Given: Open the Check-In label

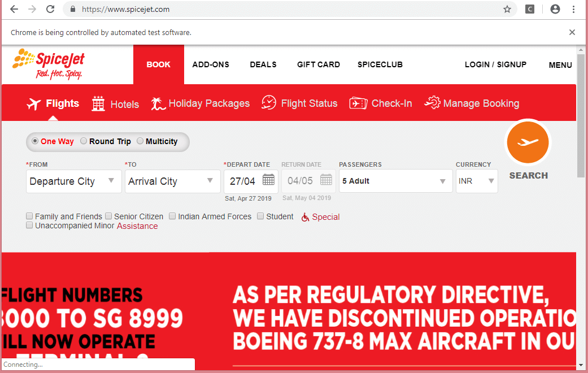Looking at the screenshot, I should (391, 103).
